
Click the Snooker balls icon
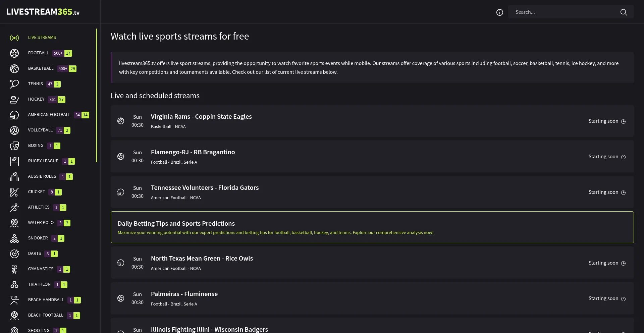click(14, 238)
